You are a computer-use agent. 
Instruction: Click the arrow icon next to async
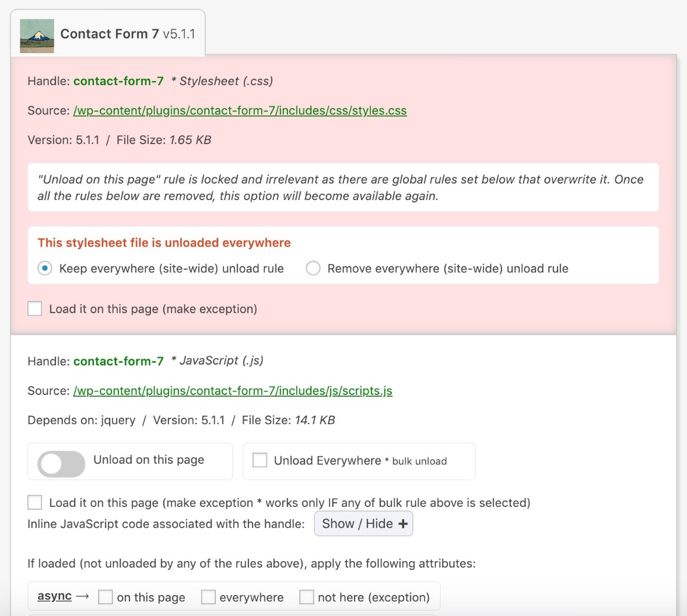pyautogui.click(x=82, y=596)
